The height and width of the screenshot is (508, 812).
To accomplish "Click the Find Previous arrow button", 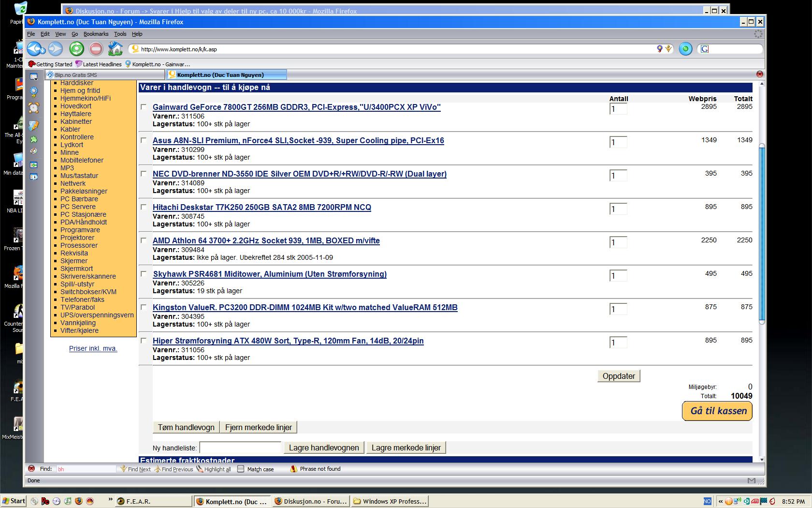I will point(174,469).
